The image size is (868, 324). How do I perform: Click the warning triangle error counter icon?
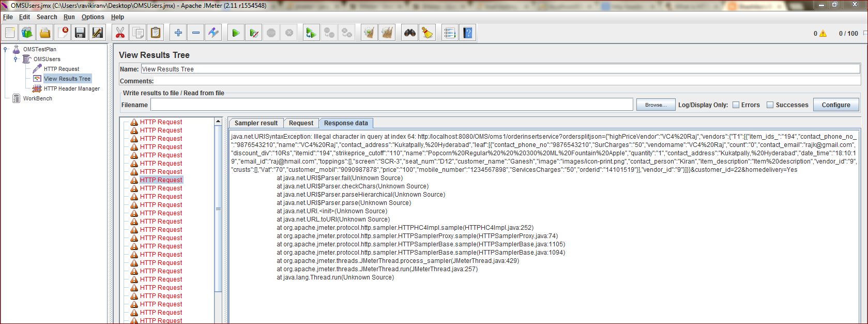823,34
